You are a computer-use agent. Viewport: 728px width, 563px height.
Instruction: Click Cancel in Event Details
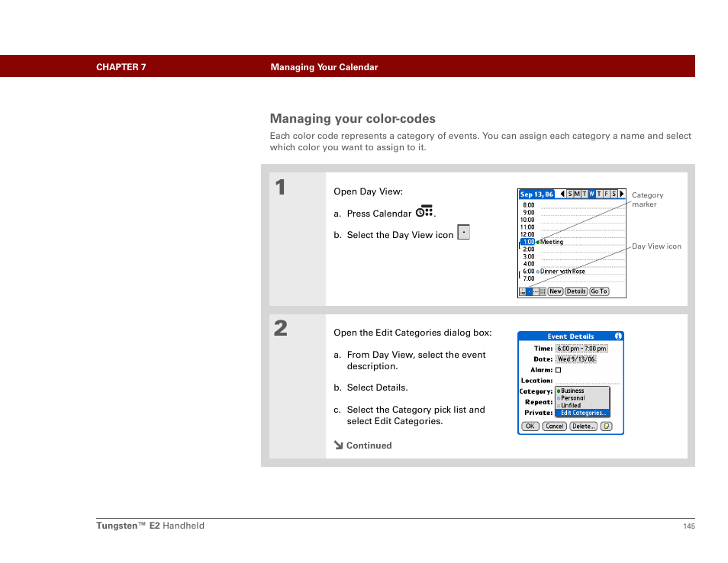coord(554,426)
